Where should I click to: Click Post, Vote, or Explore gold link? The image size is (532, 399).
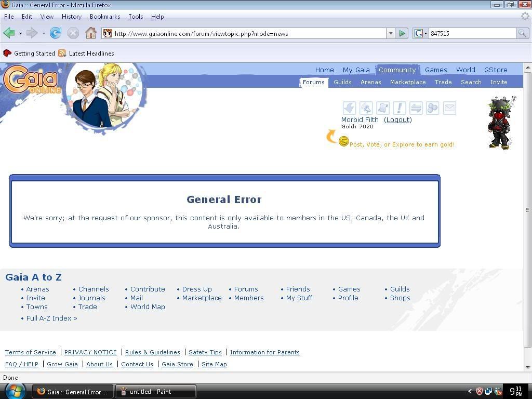[402, 144]
